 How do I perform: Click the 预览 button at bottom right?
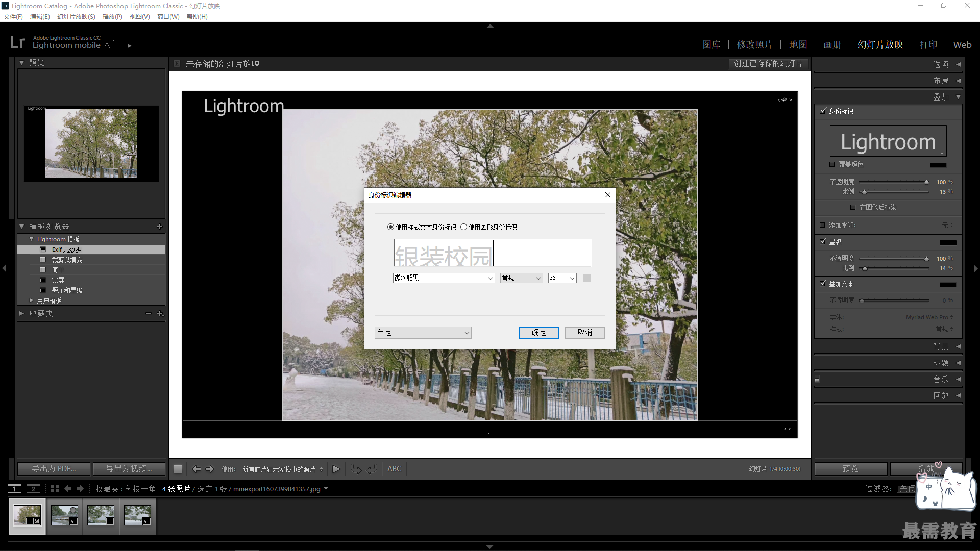[x=851, y=469]
